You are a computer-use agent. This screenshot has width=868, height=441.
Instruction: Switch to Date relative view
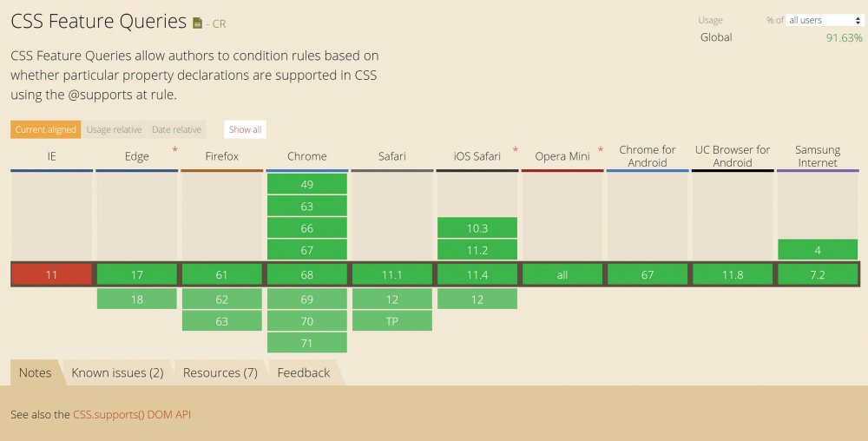pyautogui.click(x=176, y=129)
